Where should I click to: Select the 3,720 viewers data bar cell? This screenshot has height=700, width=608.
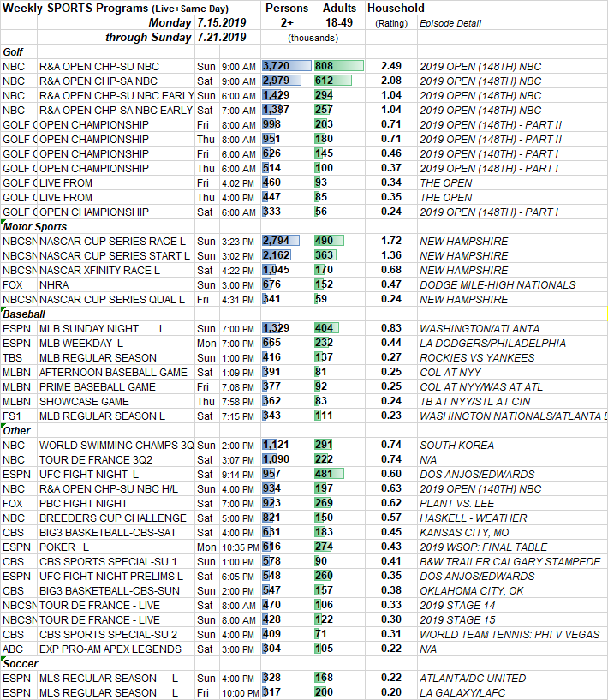pyautogui.click(x=286, y=66)
